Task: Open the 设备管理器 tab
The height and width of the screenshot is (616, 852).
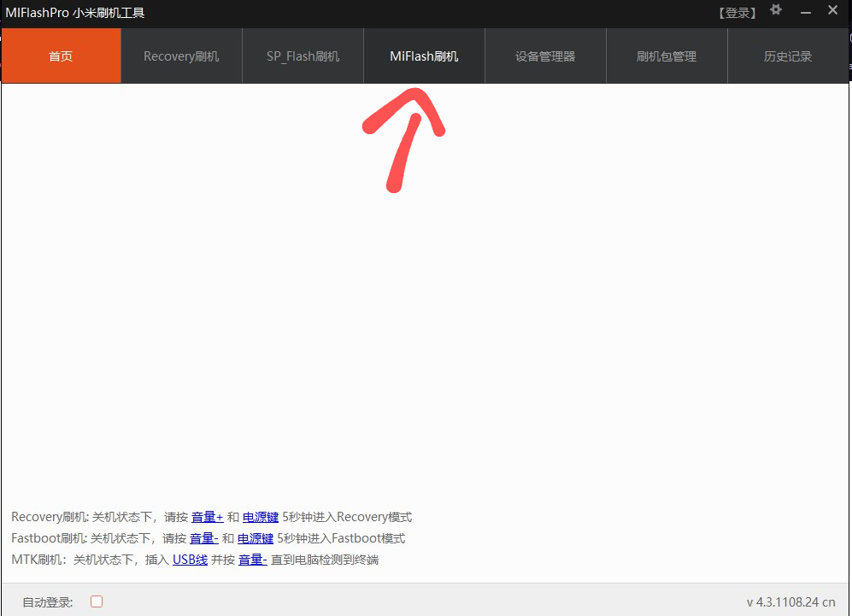Action: 545,56
